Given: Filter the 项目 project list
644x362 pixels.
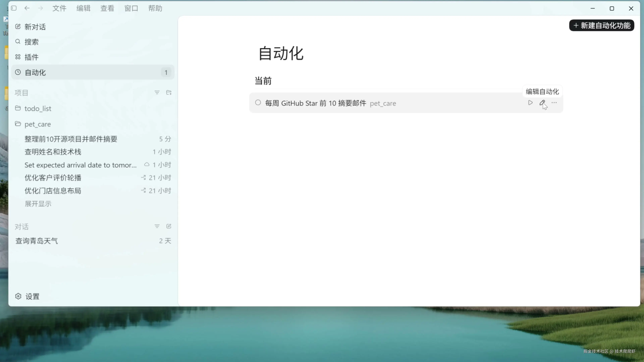Looking at the screenshot, I should pyautogui.click(x=157, y=93).
